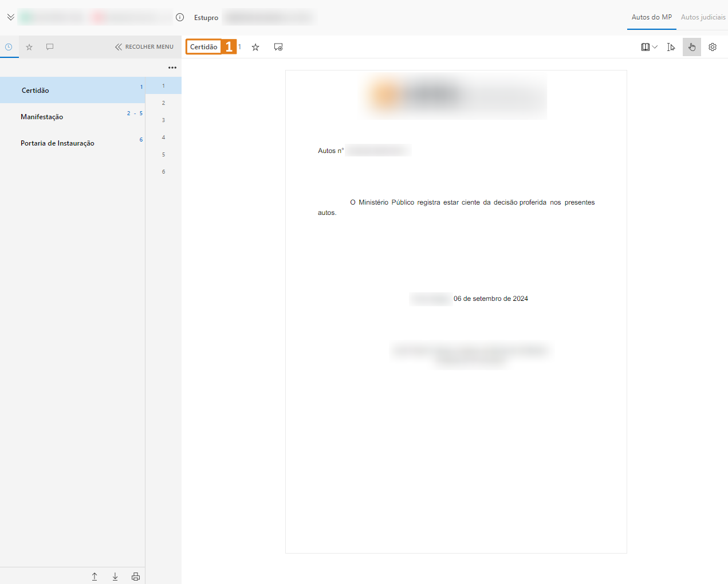Open the Manifestação document in list
Screen dimensions: 728x584
click(42, 117)
